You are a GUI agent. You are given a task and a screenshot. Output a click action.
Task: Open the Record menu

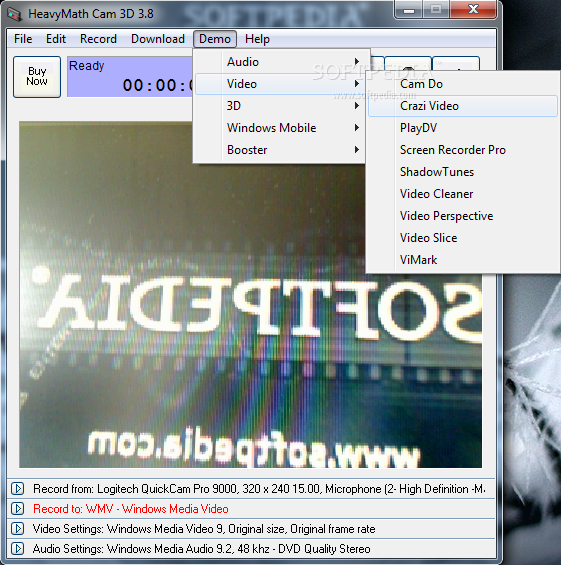(x=98, y=39)
